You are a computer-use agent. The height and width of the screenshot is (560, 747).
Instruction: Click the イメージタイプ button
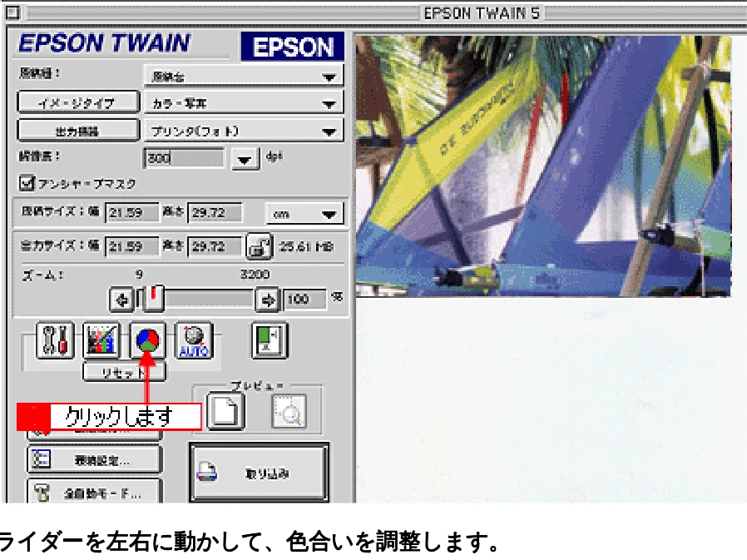tap(78, 103)
